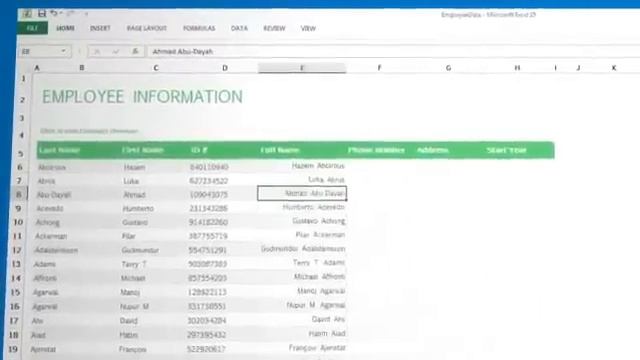This screenshot has height=360, width=640.
Task: Select column G header
Action: [448, 68]
